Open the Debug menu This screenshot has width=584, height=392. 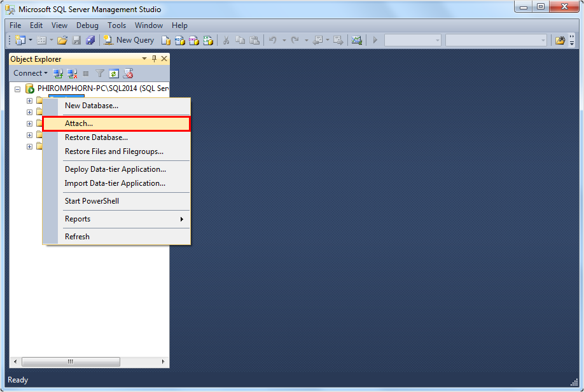[87, 25]
